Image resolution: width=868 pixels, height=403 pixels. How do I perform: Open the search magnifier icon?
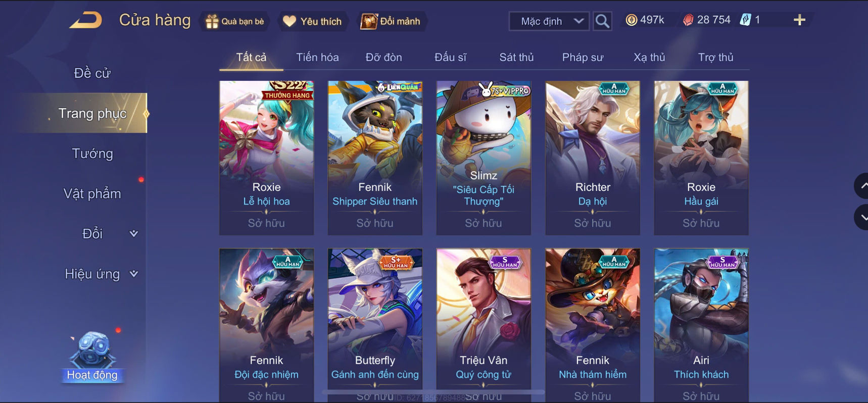602,21
